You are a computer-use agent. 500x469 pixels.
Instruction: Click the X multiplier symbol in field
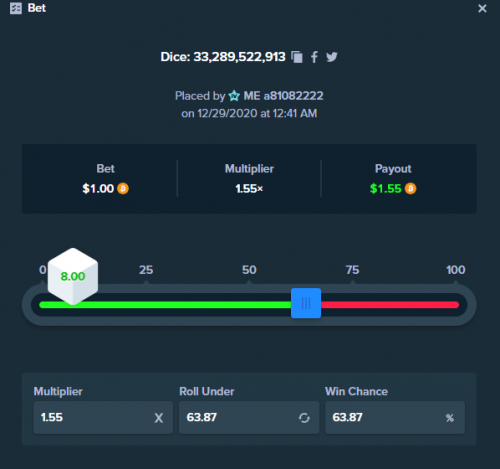click(x=159, y=418)
